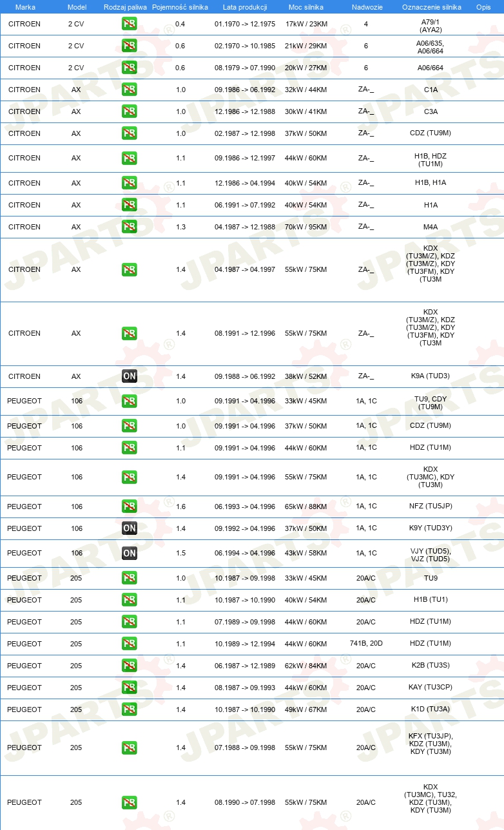Image resolution: width=504 pixels, height=830 pixels.
Task: Click petrol icon in AX 08.1991 -> 12.1996 row
Action: point(130,333)
